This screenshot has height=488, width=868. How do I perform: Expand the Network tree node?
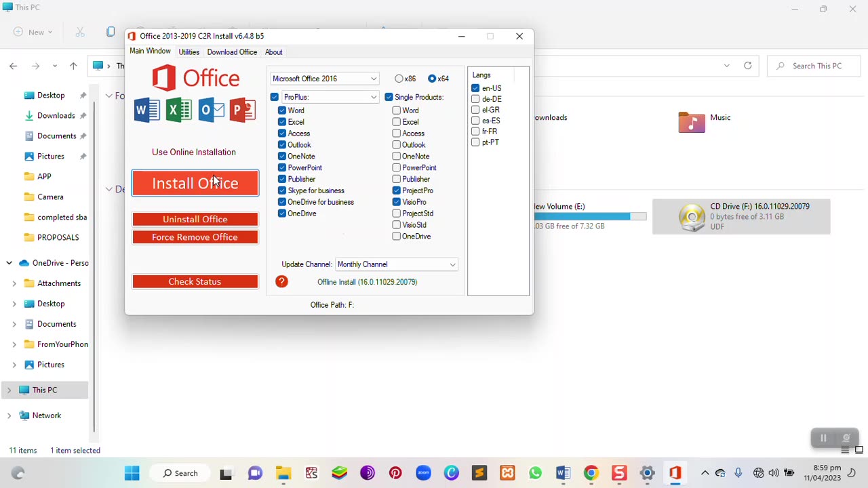click(x=9, y=415)
